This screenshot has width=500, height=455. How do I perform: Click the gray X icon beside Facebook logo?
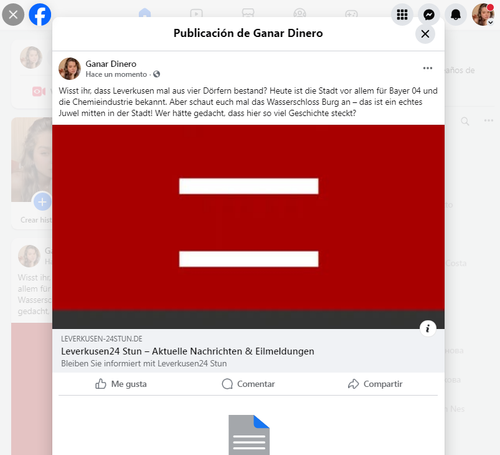(13, 15)
